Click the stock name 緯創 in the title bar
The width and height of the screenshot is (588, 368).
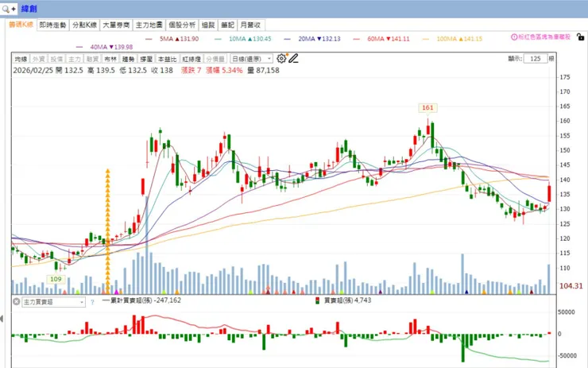pos(29,9)
